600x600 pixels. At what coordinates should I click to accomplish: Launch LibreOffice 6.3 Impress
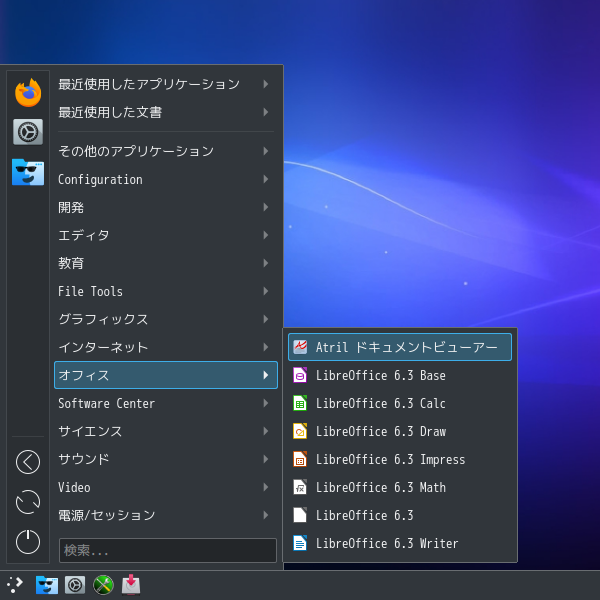point(400,459)
